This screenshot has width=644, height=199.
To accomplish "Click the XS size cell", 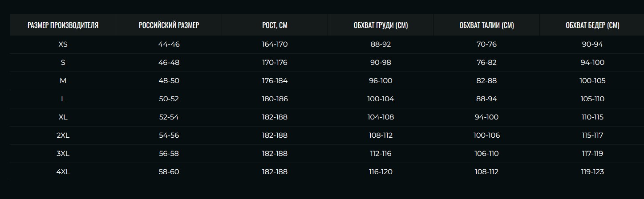I will [x=63, y=44].
